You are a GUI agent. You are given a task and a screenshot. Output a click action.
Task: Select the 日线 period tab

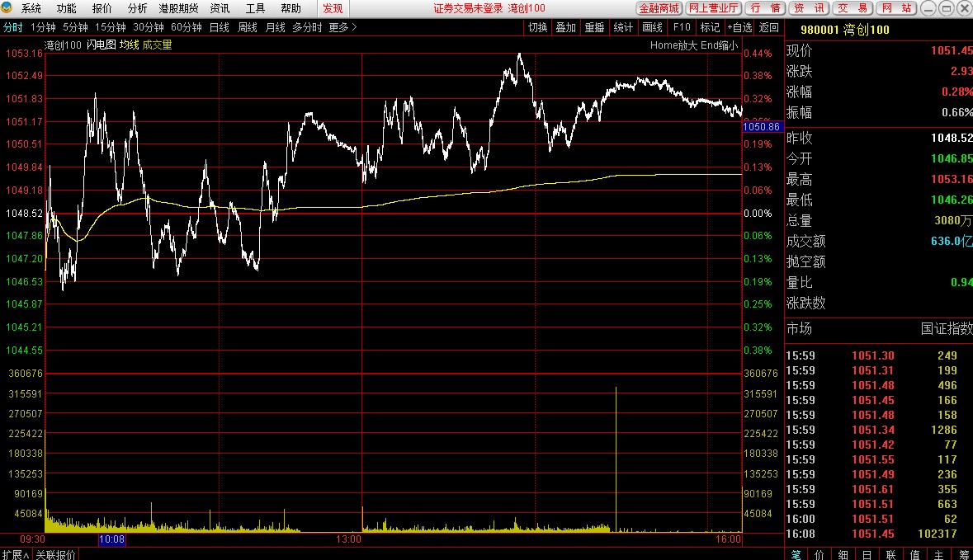pos(219,27)
